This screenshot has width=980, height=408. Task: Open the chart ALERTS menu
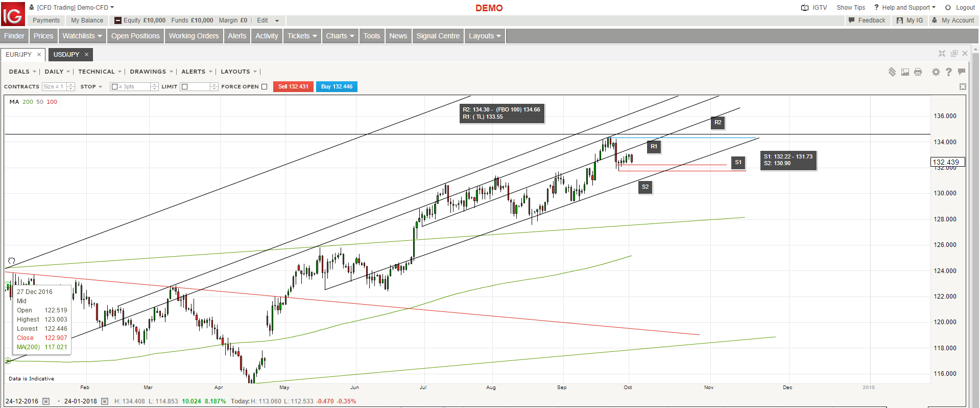197,72
